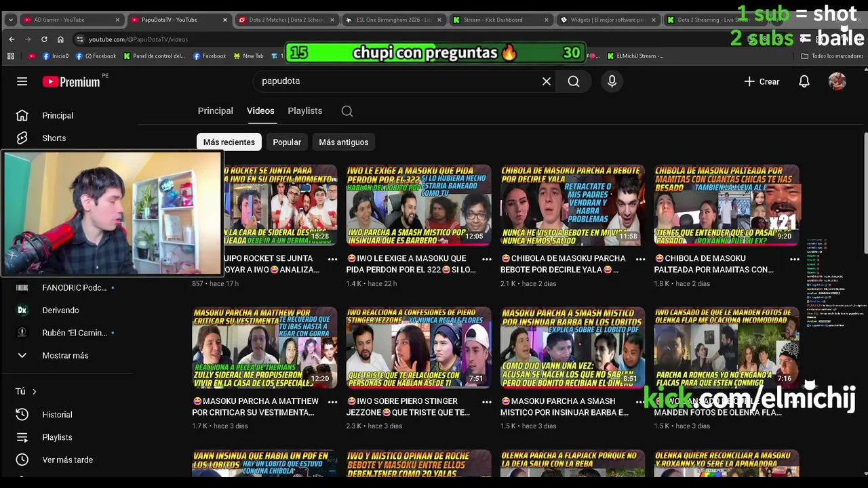Select the Videos channel tab
The width and height of the screenshot is (868, 488).
260,110
